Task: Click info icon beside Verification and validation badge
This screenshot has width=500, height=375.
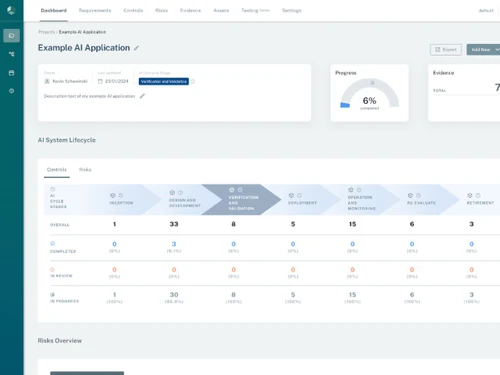Action: point(193,81)
